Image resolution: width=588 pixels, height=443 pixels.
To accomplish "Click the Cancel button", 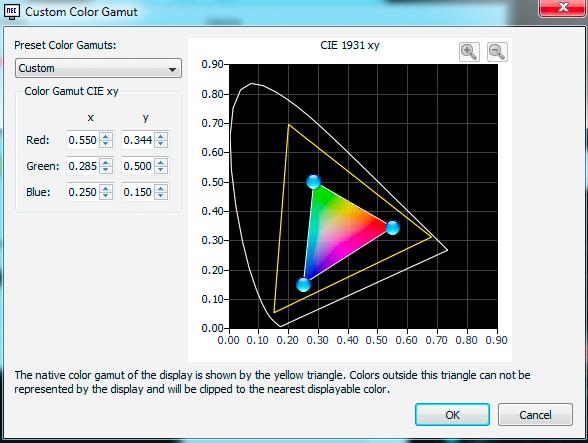I will click(x=535, y=415).
